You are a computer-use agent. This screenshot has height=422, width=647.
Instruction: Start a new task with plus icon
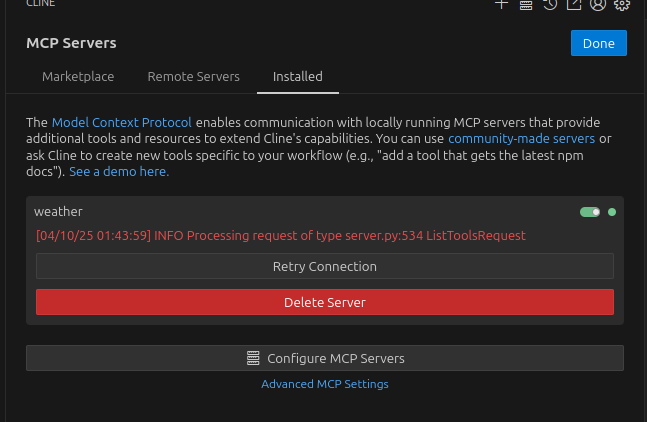[502, 4]
